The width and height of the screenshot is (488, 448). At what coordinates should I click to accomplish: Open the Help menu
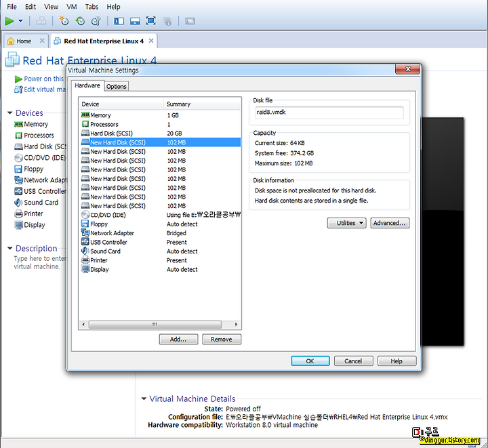coord(113,7)
